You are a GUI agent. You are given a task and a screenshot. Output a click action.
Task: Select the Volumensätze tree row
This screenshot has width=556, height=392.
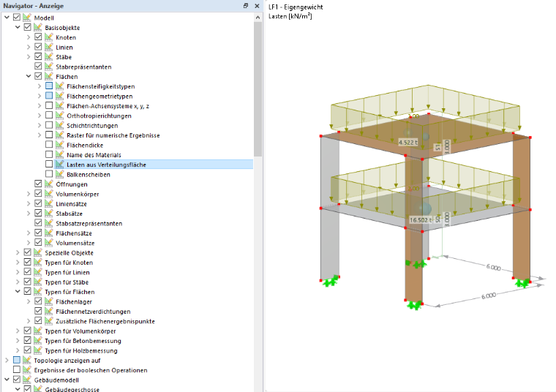75,243
